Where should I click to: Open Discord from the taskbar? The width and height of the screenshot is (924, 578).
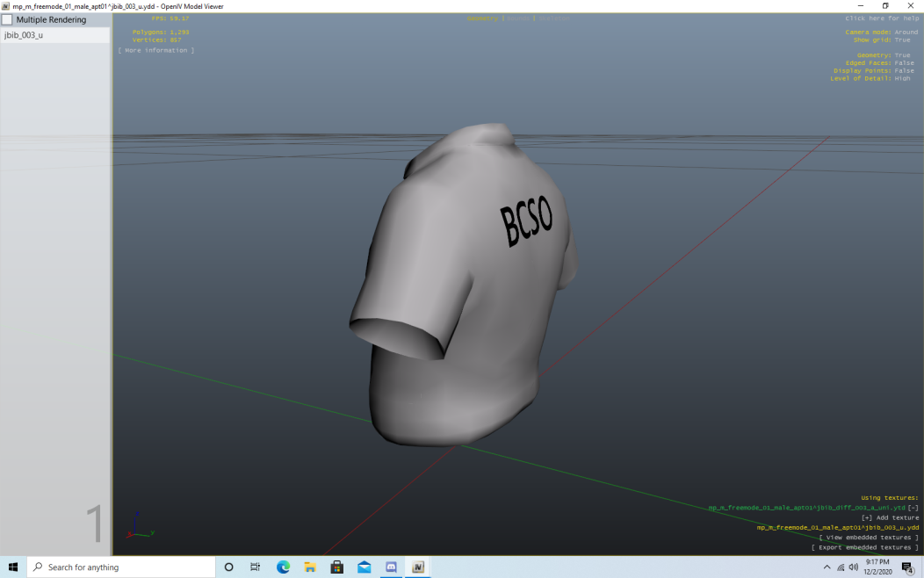[x=391, y=567]
